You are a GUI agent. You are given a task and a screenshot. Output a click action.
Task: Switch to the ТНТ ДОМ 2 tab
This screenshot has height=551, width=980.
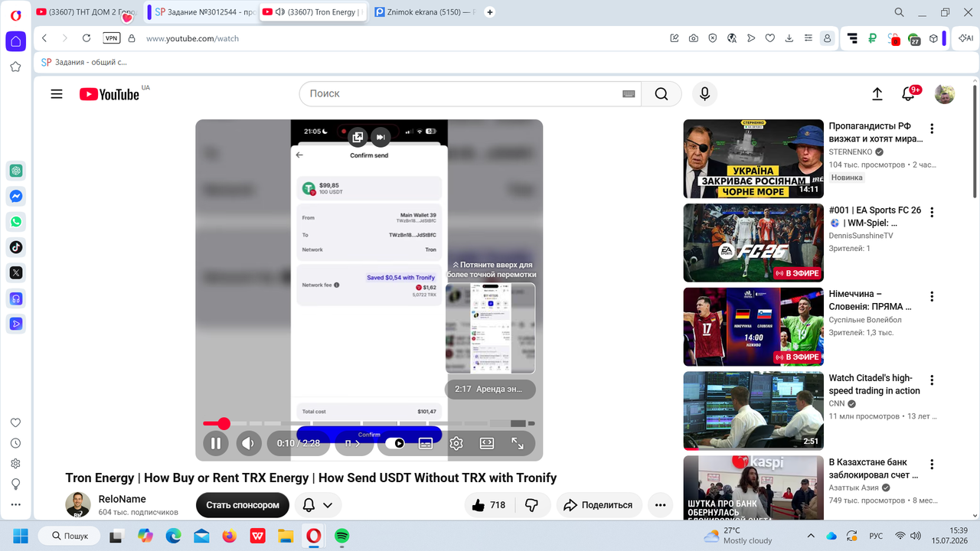coord(86,12)
